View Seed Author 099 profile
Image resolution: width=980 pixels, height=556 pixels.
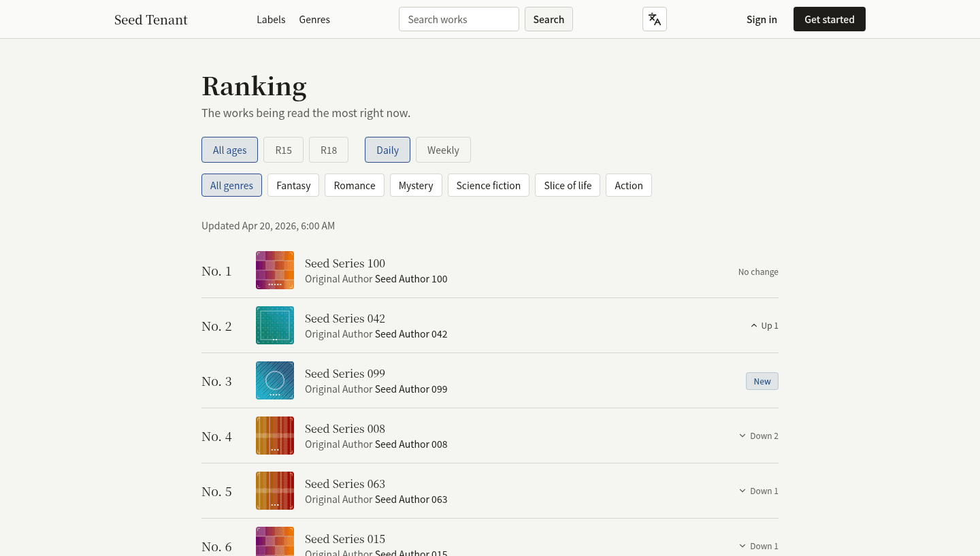tap(411, 389)
